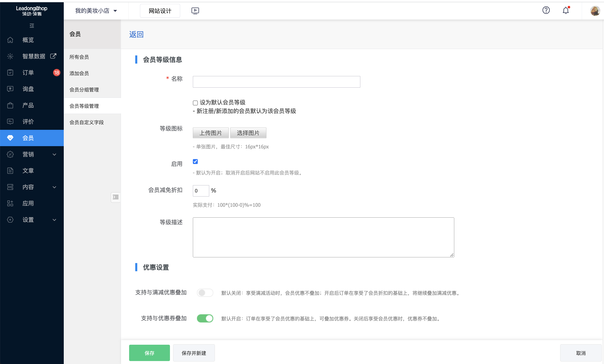Image resolution: width=604 pixels, height=364 pixels.
Task: Open the notifications bell icon
Action: click(x=565, y=10)
